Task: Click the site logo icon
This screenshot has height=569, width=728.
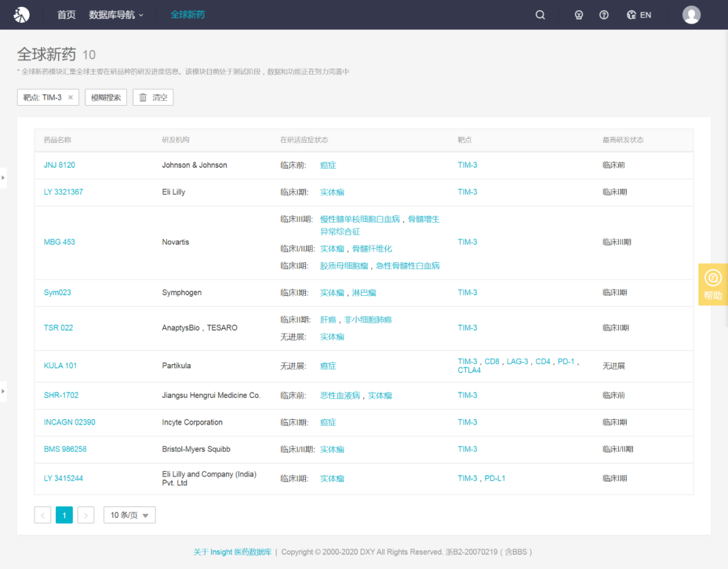Action: (22, 15)
